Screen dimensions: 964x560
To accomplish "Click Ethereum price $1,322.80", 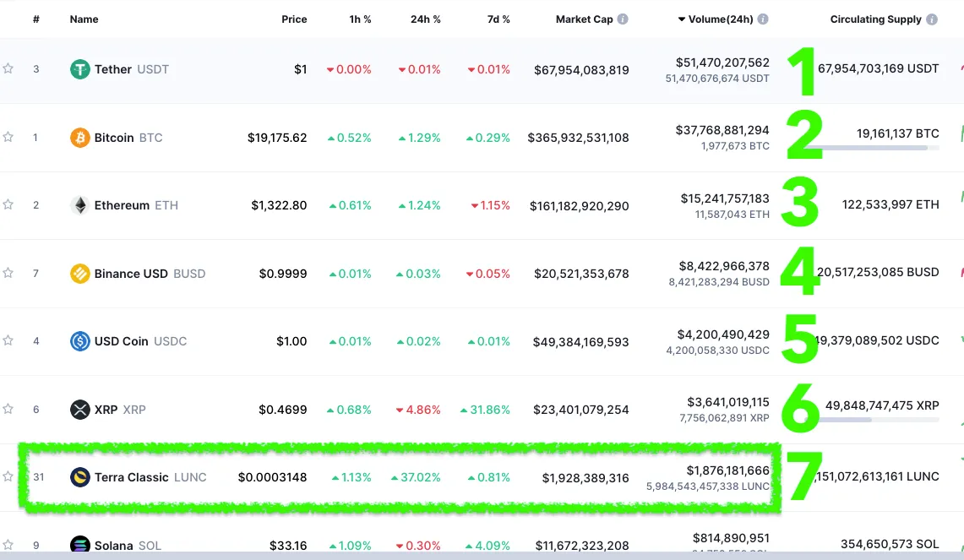I will click(x=279, y=205).
